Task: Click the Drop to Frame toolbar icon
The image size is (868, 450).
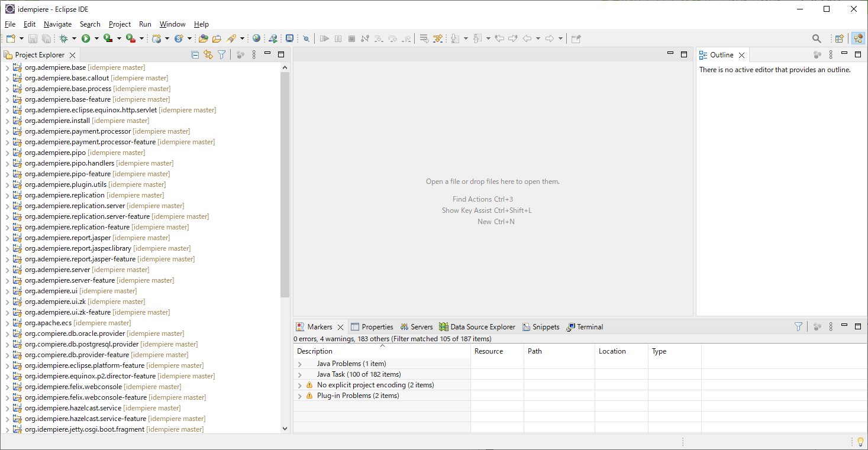Action: (424, 38)
